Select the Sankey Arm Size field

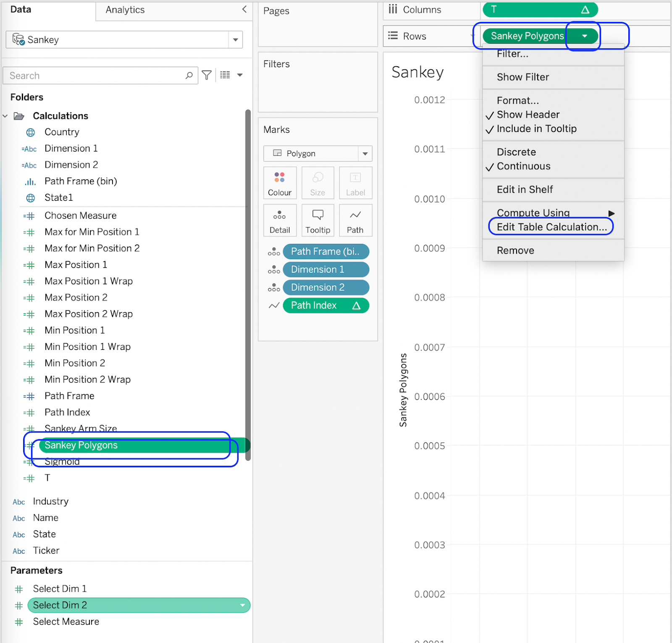coord(81,429)
